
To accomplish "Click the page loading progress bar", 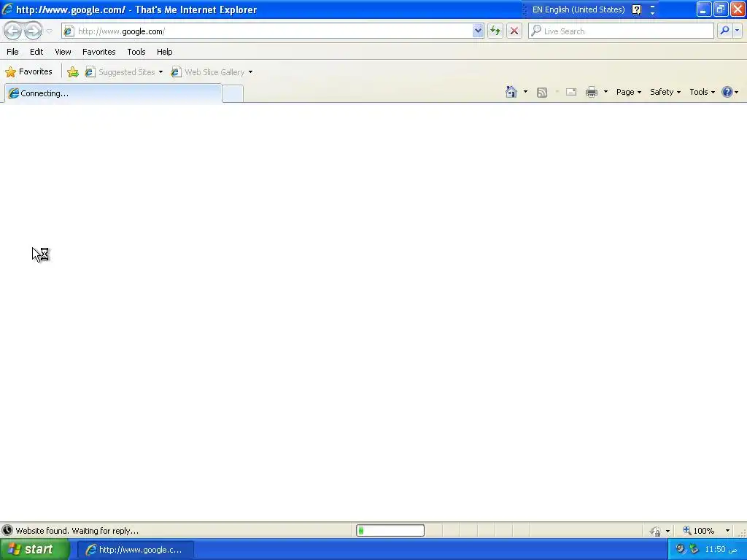I will coord(390,531).
